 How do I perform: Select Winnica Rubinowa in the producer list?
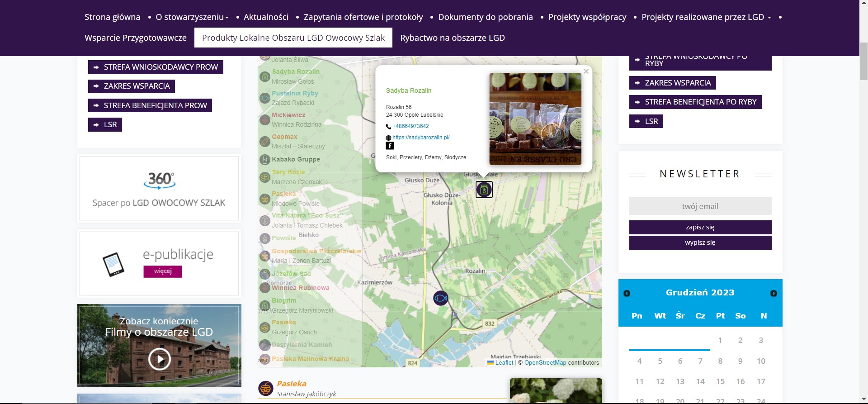(x=300, y=288)
